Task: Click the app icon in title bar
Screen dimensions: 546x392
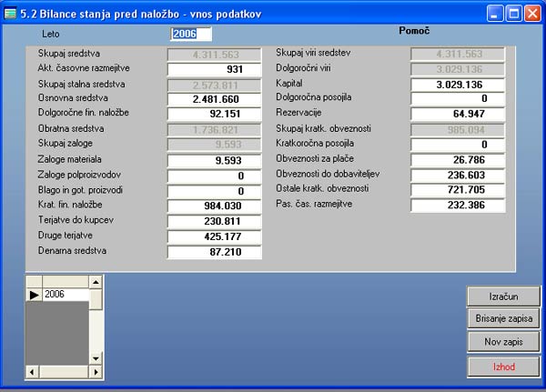Action: tap(10, 12)
